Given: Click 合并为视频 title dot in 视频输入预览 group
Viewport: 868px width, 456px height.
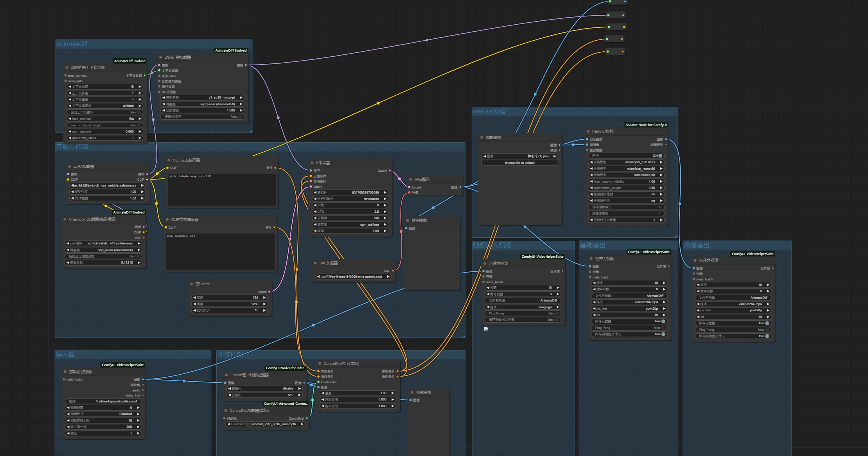Looking at the screenshot, I should click(485, 264).
